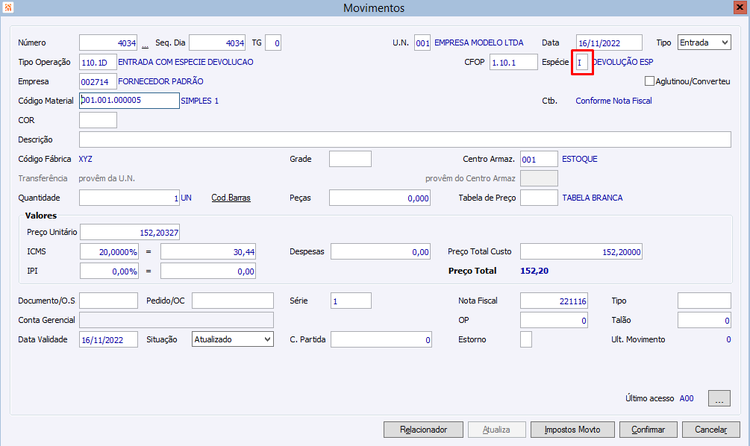Viewport: 750px width, 446px height.
Task: Click the Relacionador button
Action: point(423,430)
